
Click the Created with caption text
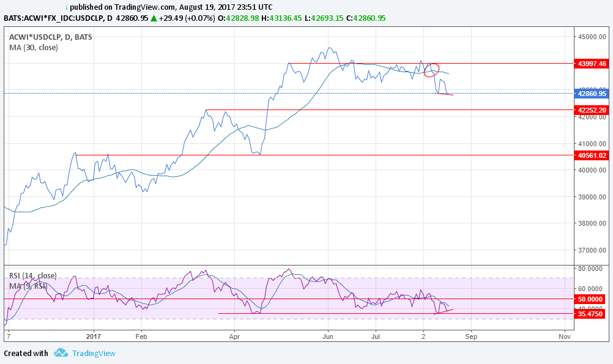pos(26,353)
